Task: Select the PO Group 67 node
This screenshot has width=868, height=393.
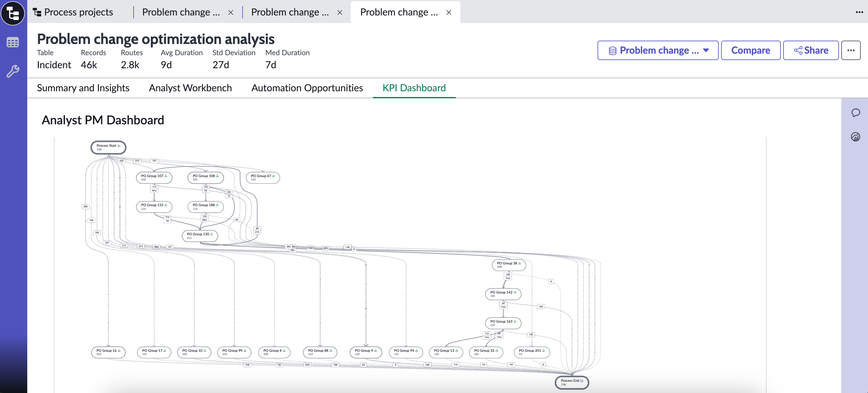Action: coord(263,177)
